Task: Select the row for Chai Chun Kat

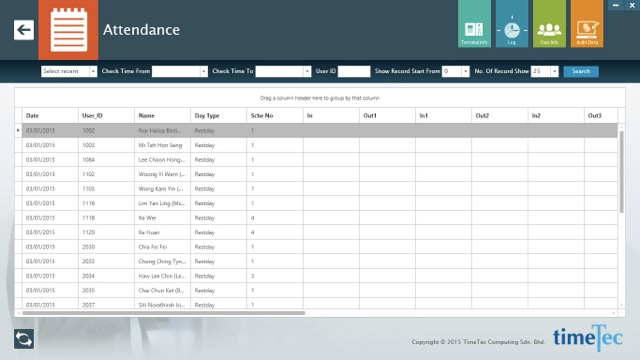Action: tap(320, 290)
